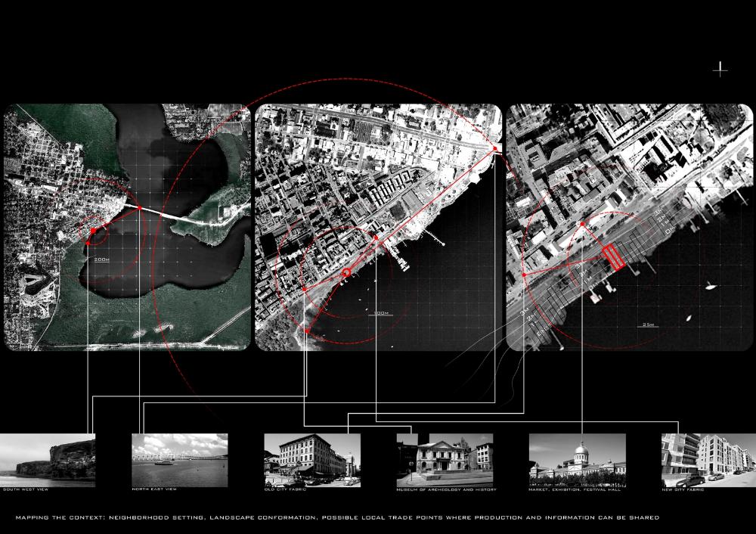Click the 'Mapping the Context' caption text

[337, 518]
